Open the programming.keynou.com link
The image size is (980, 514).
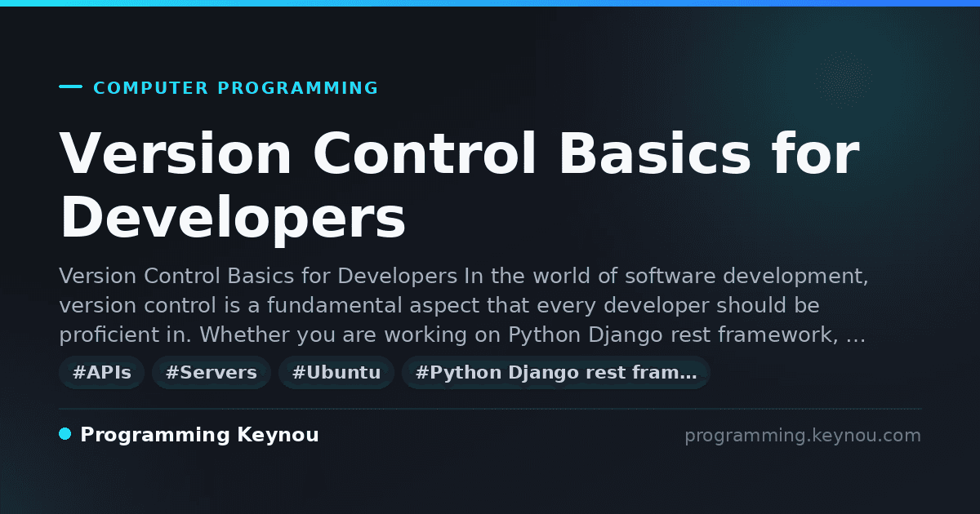tap(802, 436)
